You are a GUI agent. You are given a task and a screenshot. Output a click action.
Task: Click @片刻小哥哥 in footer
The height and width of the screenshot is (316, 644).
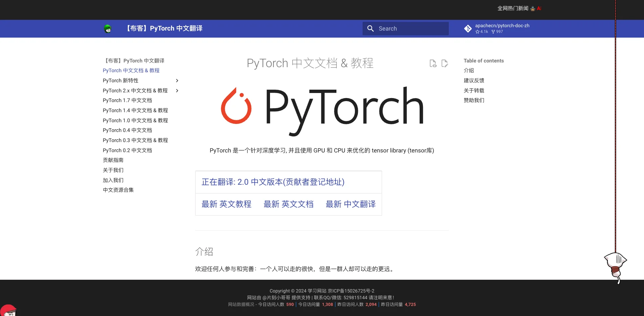pos(276,298)
